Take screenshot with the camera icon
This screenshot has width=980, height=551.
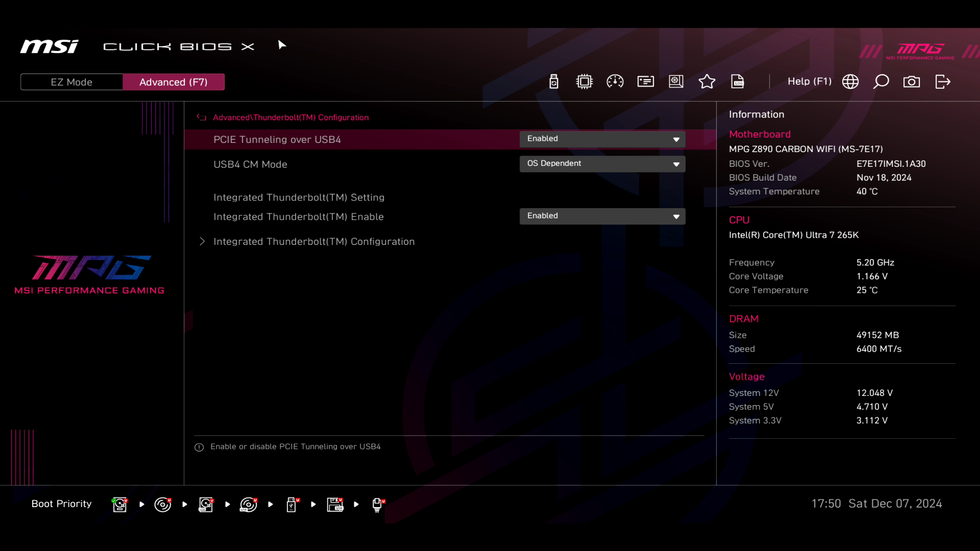pos(912,82)
